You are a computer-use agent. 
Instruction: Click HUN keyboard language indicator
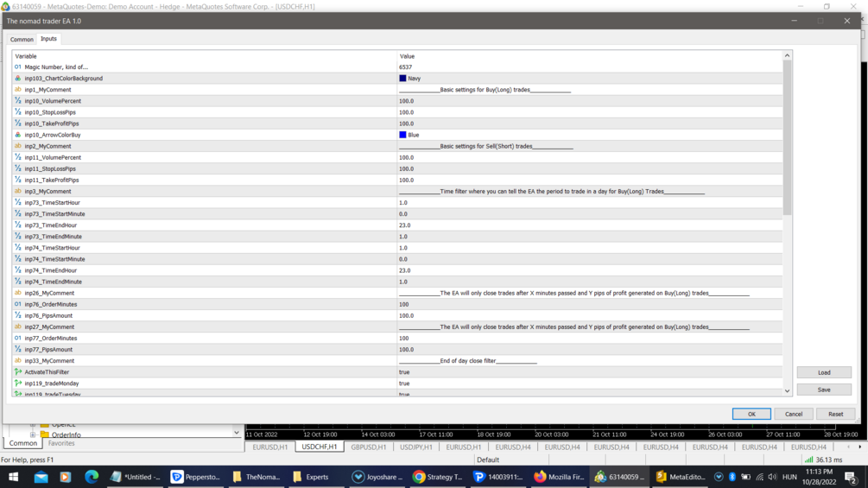[789, 477]
